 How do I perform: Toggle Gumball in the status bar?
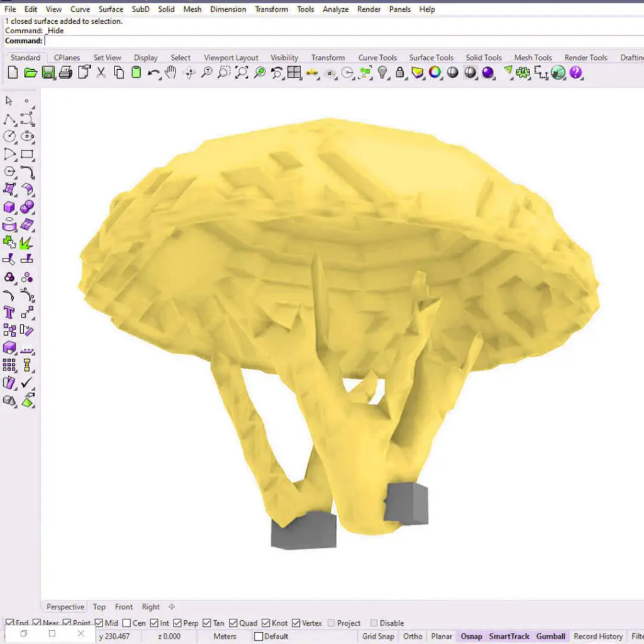tap(550, 636)
